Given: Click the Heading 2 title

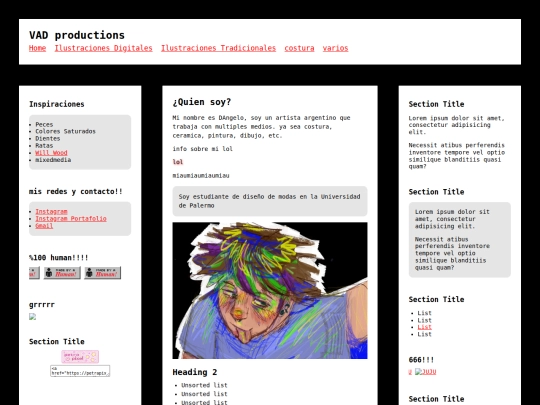Looking at the screenshot, I should click(195, 372).
